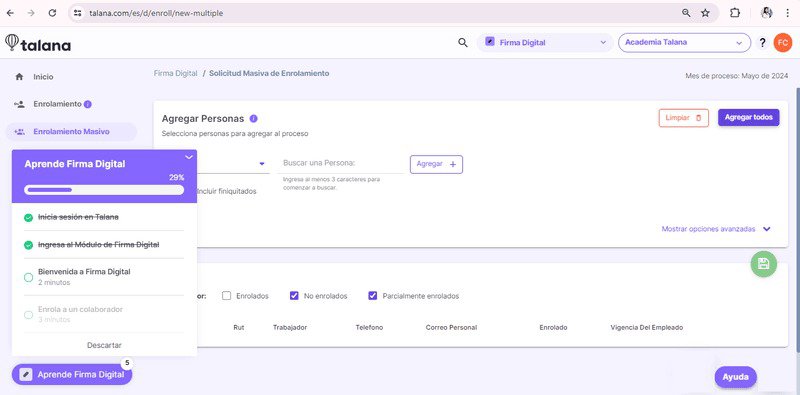Viewport: 800px width, 395px height.
Task: Bookmark this page with the star icon
Action: click(x=705, y=13)
